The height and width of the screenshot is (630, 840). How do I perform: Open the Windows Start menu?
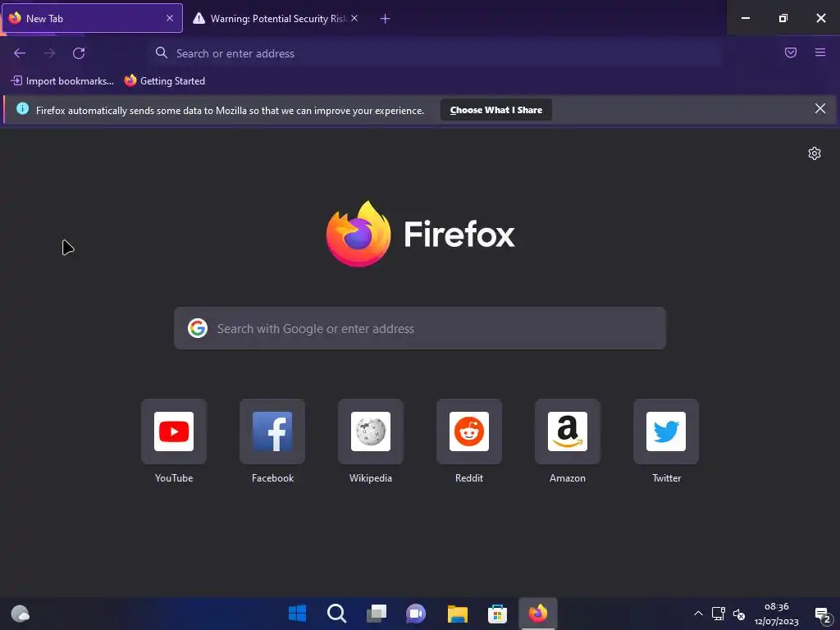(x=297, y=614)
